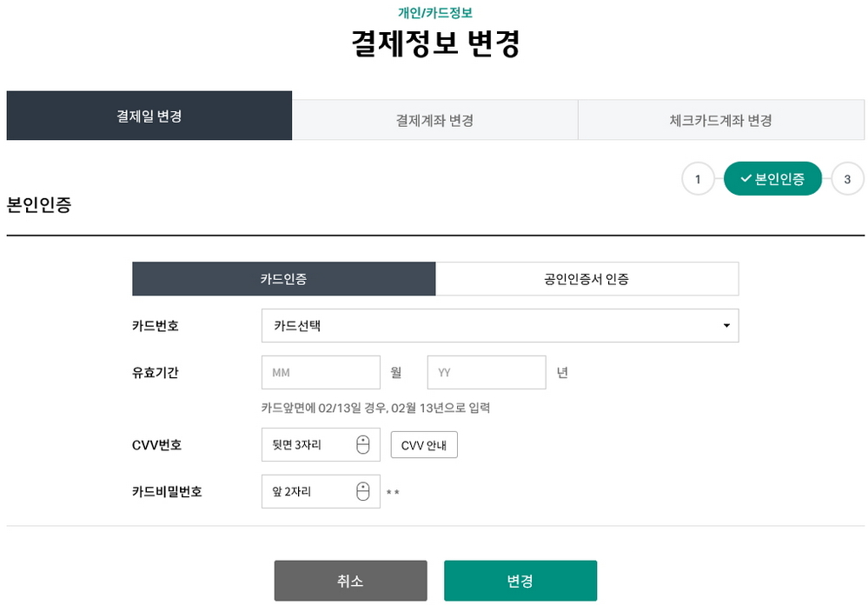Select the 공인인증서 인증 tab
The height and width of the screenshot is (605, 868).
point(586,279)
